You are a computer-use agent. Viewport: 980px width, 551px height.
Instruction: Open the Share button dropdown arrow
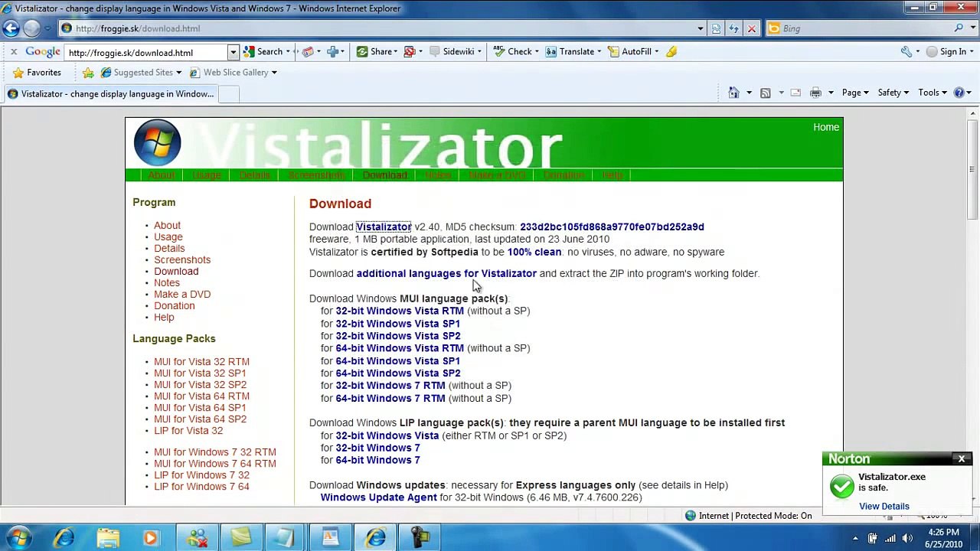(x=395, y=51)
